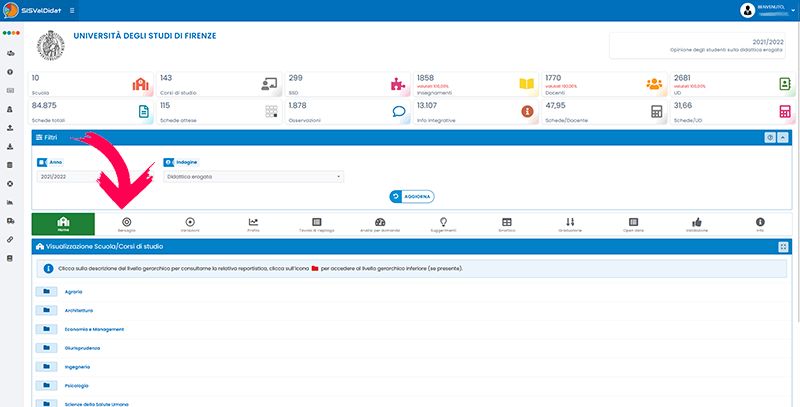The height and width of the screenshot is (407, 800).
Task: Open the Agraria folder icon
Action: click(47, 291)
